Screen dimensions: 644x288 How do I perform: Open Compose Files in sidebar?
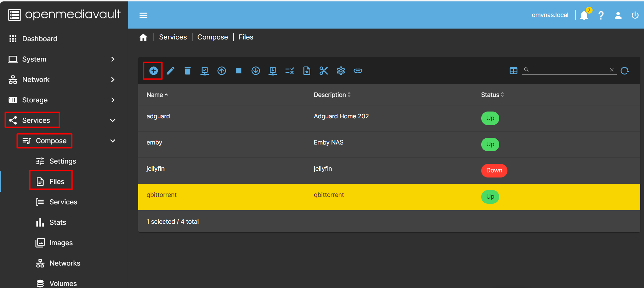(64, 182)
